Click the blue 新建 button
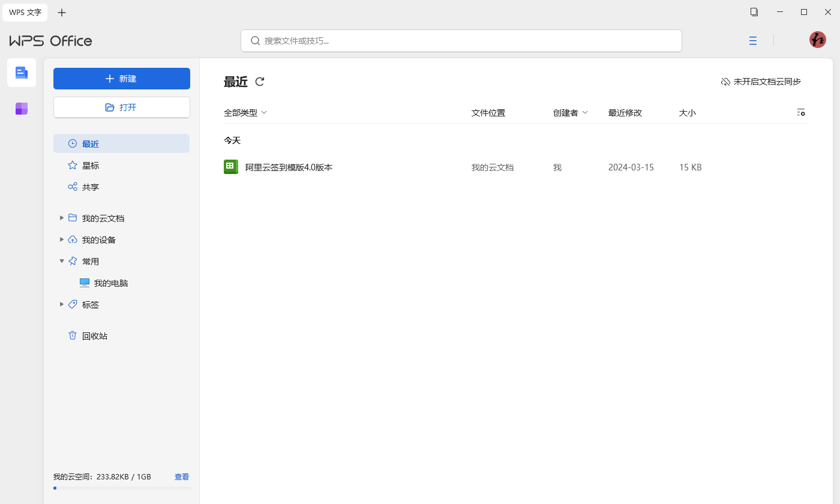840x504 pixels. pyautogui.click(x=122, y=79)
